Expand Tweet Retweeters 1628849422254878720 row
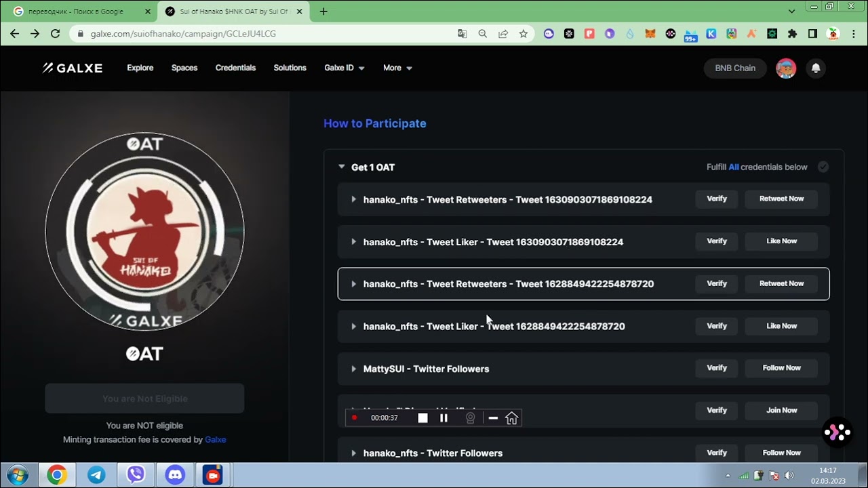 [x=353, y=284]
